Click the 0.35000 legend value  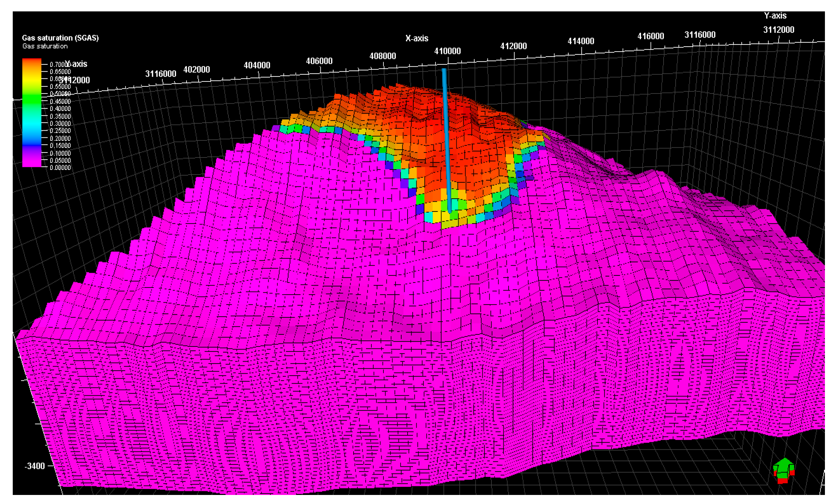pyautogui.click(x=60, y=116)
